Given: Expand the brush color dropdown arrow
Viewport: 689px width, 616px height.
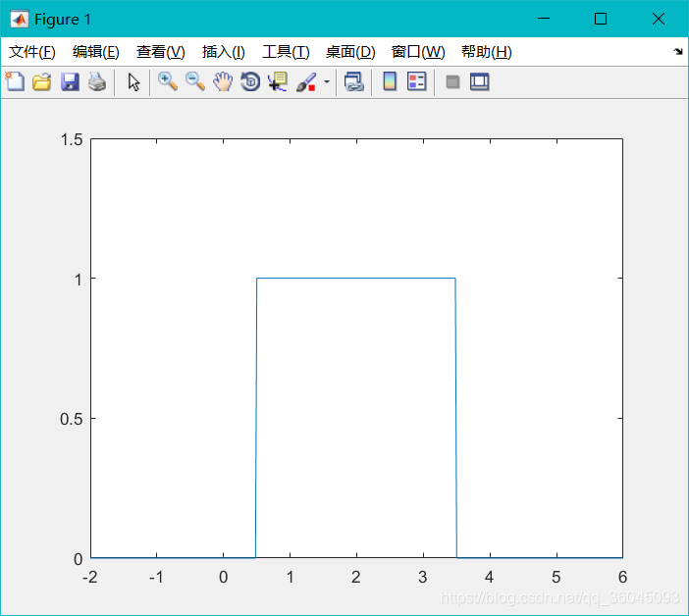Looking at the screenshot, I should pos(326,82).
